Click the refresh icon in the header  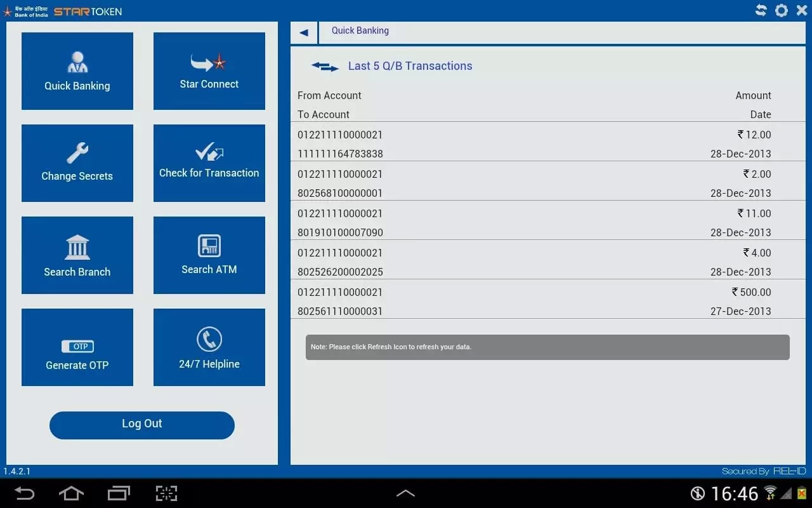coord(761,10)
